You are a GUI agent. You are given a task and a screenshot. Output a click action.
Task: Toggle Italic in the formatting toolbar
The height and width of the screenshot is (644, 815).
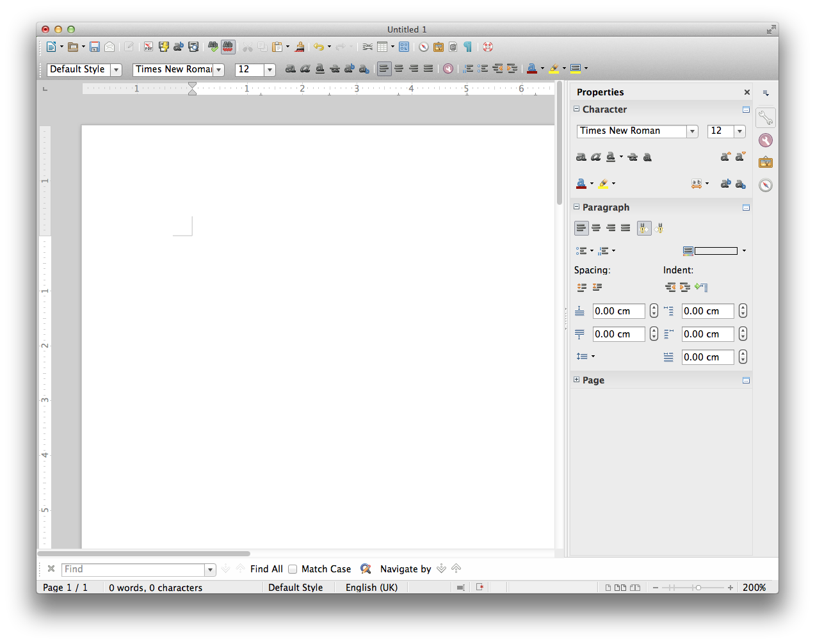click(x=305, y=68)
